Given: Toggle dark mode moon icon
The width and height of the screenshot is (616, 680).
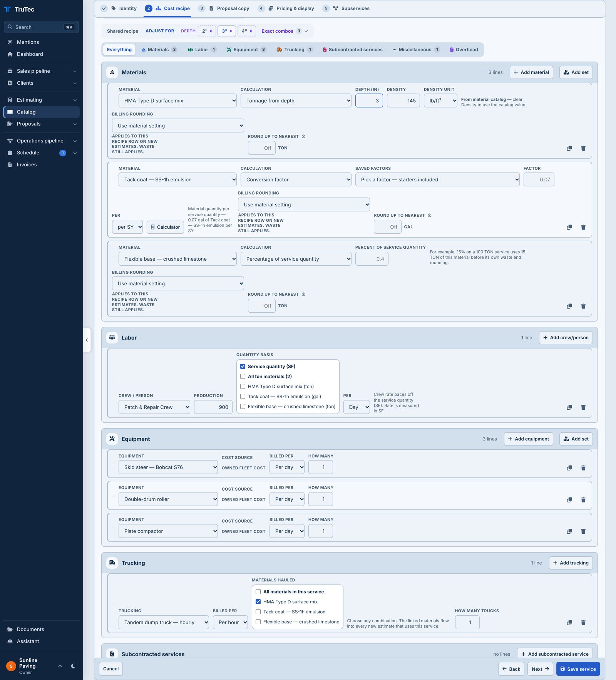Looking at the screenshot, I should (73, 666).
